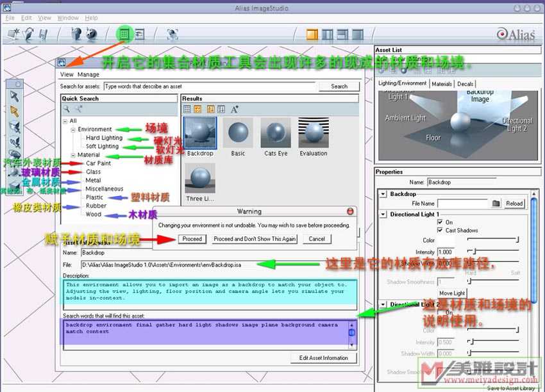Select the Cats Eye thumbnail
This screenshot has height=392, width=545.
(x=276, y=133)
